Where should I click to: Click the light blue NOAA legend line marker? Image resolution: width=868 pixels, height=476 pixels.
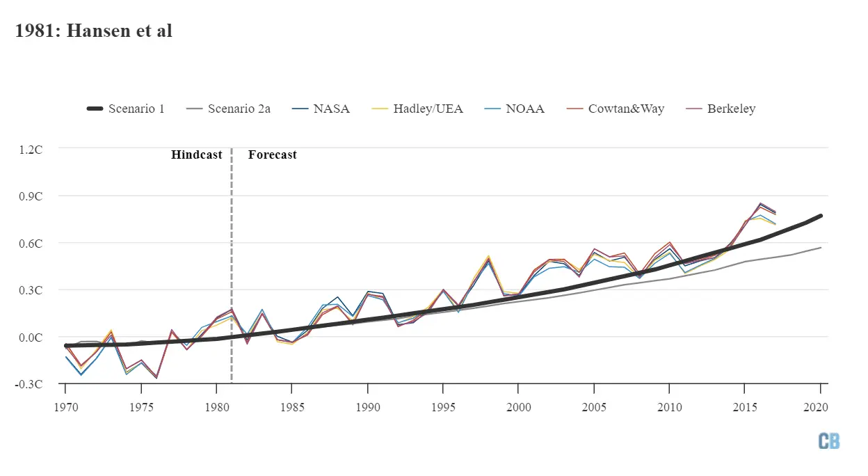(493, 109)
